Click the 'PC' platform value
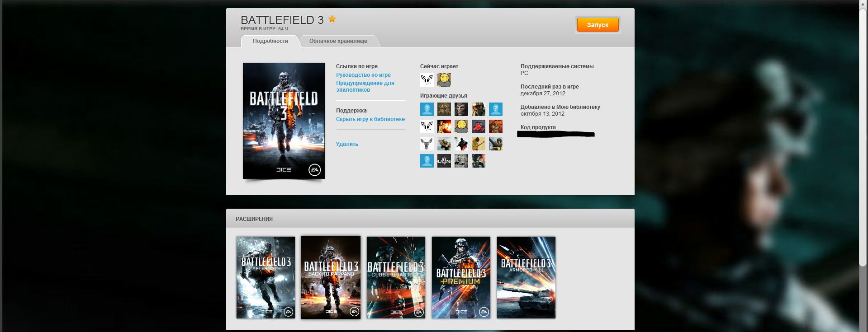 524,73
